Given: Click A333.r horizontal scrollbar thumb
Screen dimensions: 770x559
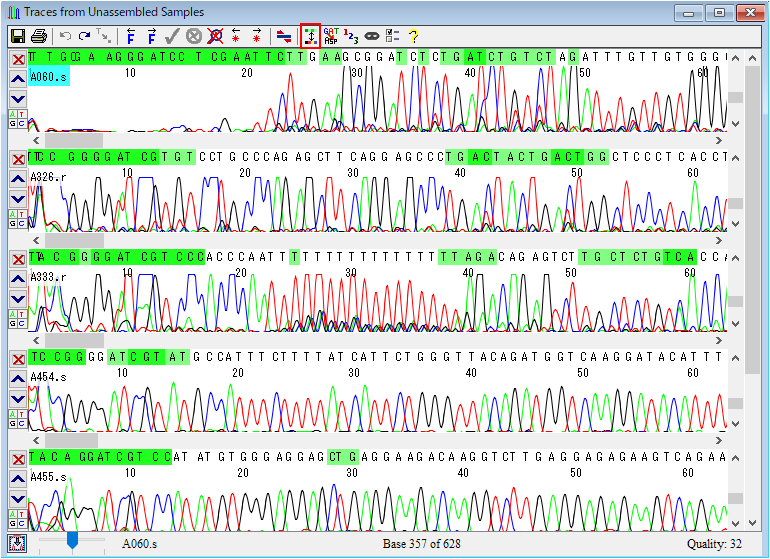Looking at the screenshot, I should pyautogui.click(x=74, y=340).
